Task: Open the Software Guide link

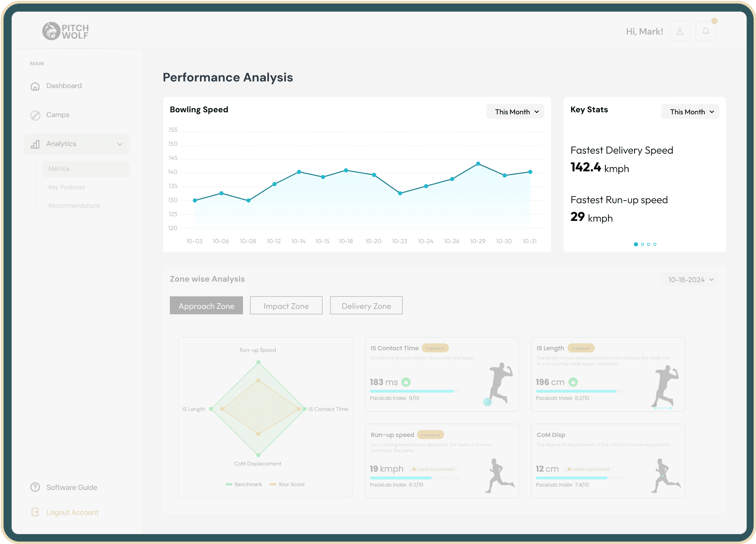Action: (72, 488)
